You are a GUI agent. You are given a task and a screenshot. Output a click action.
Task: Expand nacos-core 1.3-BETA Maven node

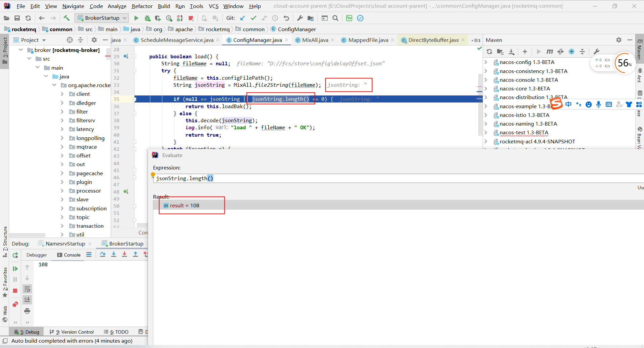[x=486, y=89]
